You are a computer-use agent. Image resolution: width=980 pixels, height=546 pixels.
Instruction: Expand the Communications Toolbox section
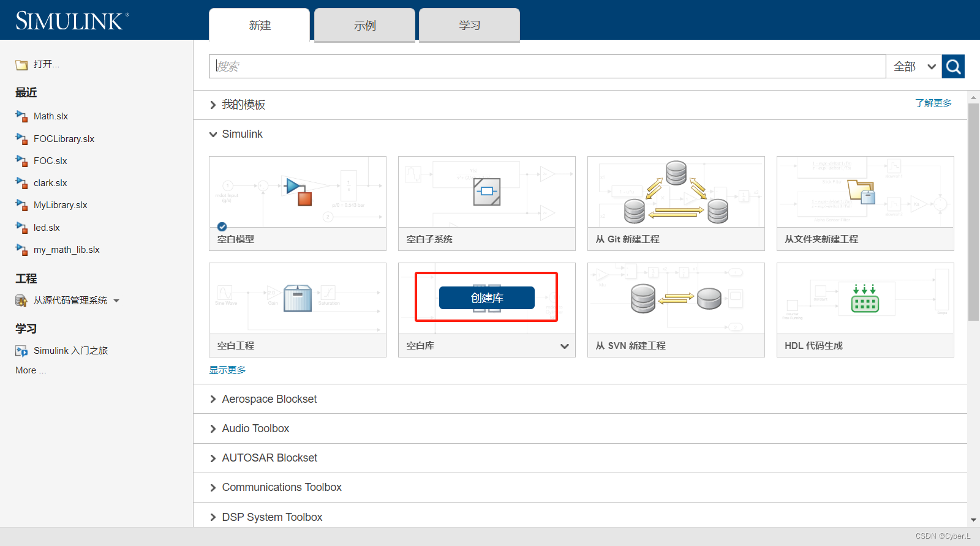tap(213, 488)
